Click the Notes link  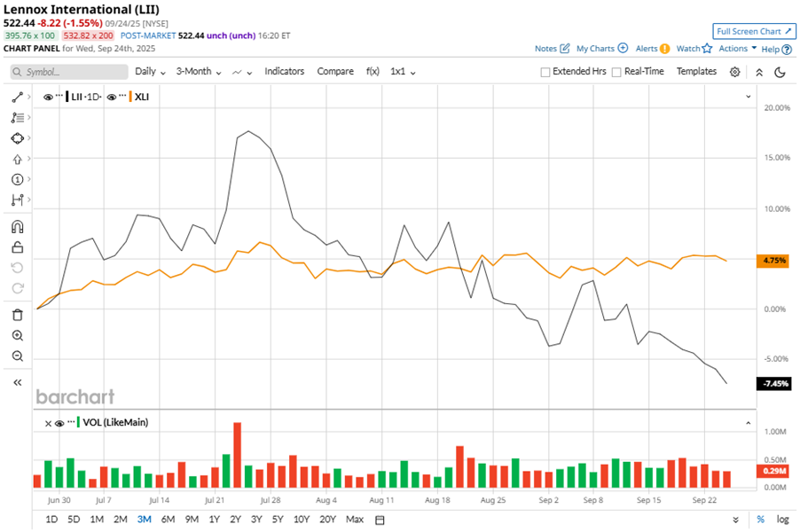(545, 49)
